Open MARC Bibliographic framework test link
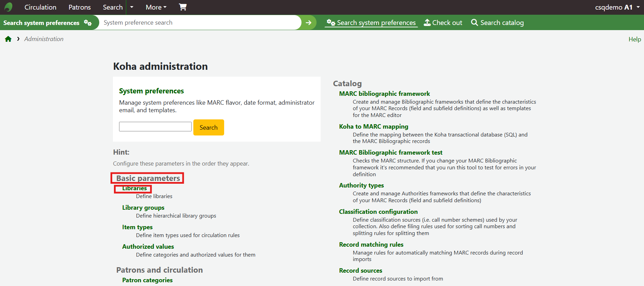The height and width of the screenshot is (286, 644). pos(391,153)
